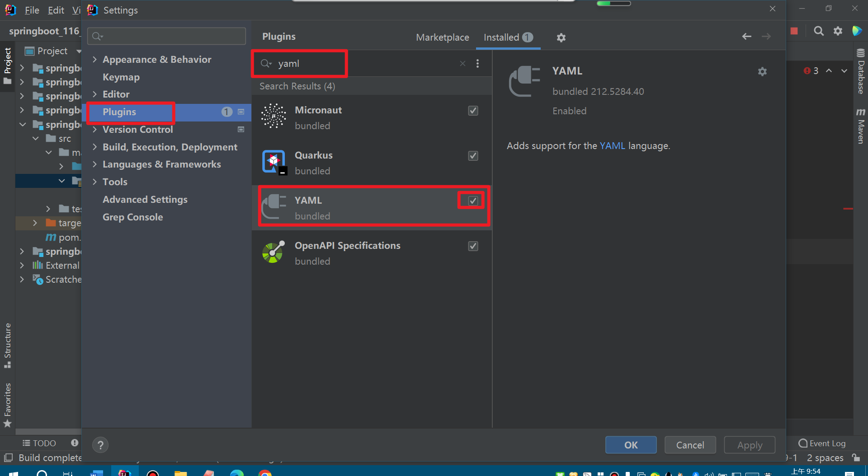Focus the Settings search field

coord(166,36)
